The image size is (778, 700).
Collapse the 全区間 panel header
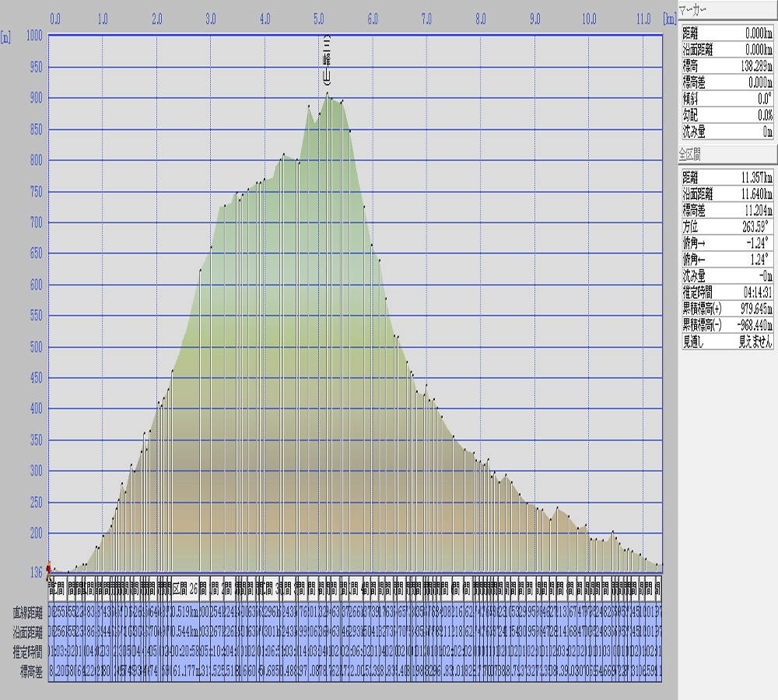point(726,153)
